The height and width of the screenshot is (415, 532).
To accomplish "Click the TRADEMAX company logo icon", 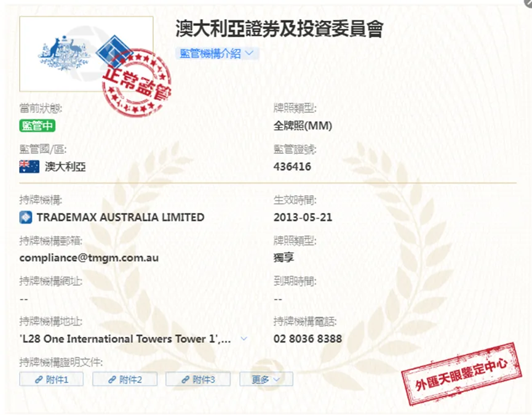I will click(x=26, y=217).
